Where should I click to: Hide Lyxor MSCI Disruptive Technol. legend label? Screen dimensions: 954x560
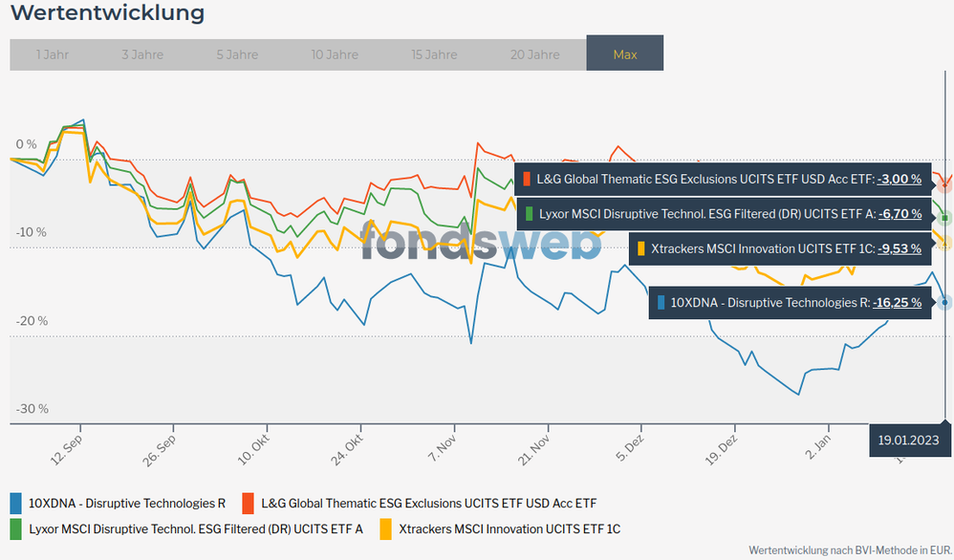tap(196, 528)
